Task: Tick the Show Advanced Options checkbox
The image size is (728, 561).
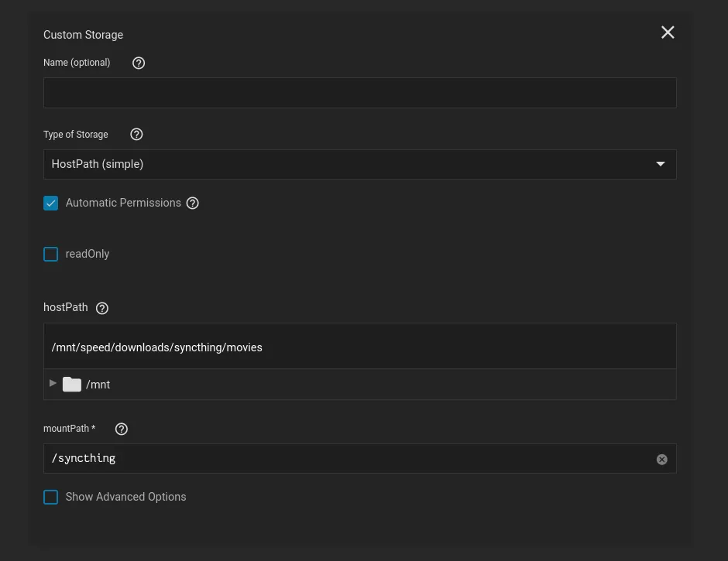Action: 51,498
